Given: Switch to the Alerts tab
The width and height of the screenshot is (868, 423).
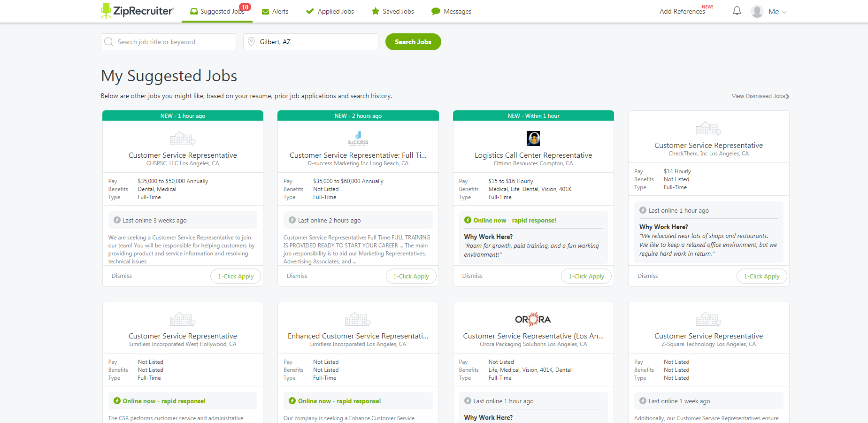Looking at the screenshot, I should pos(275,11).
